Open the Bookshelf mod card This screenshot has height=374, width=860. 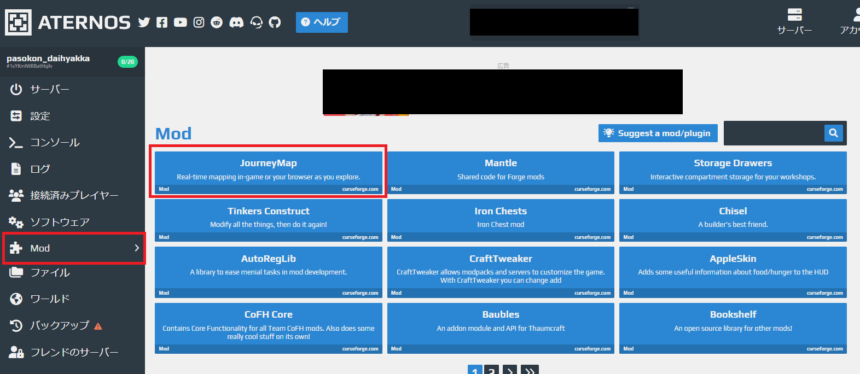(733, 328)
